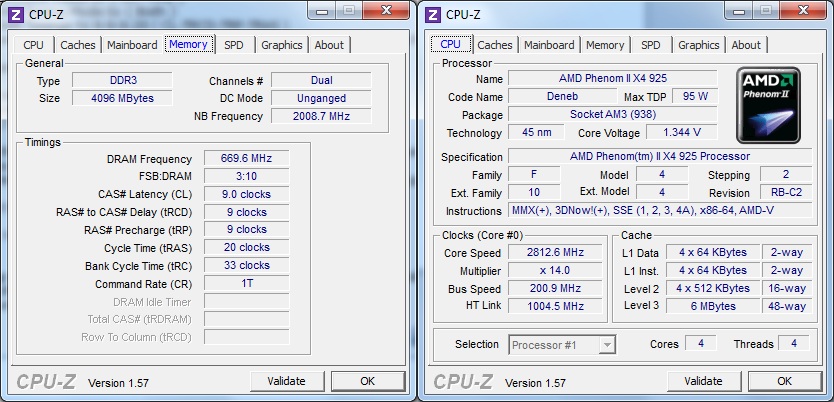Click the Bank Cycle Time 33 clocks value
Screen dimensions: 834x402
247,265
